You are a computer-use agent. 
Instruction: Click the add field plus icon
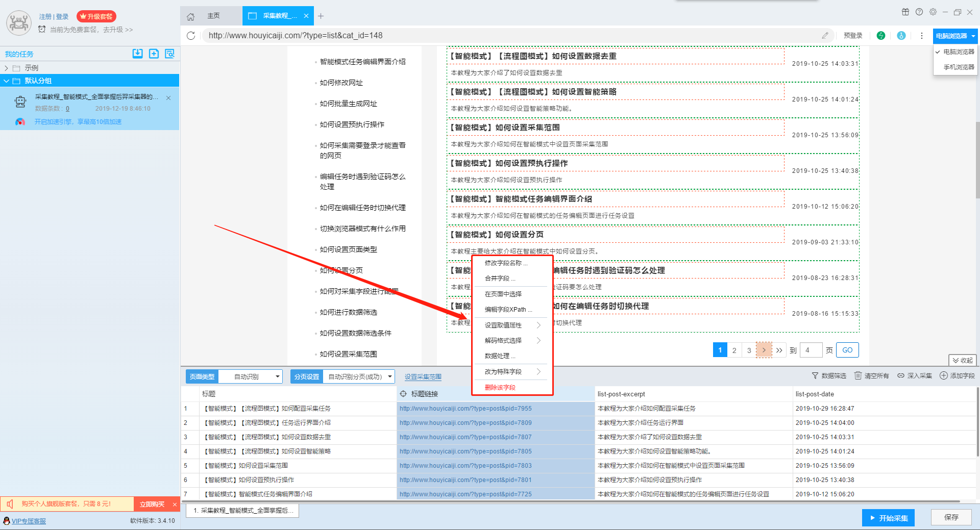click(944, 376)
